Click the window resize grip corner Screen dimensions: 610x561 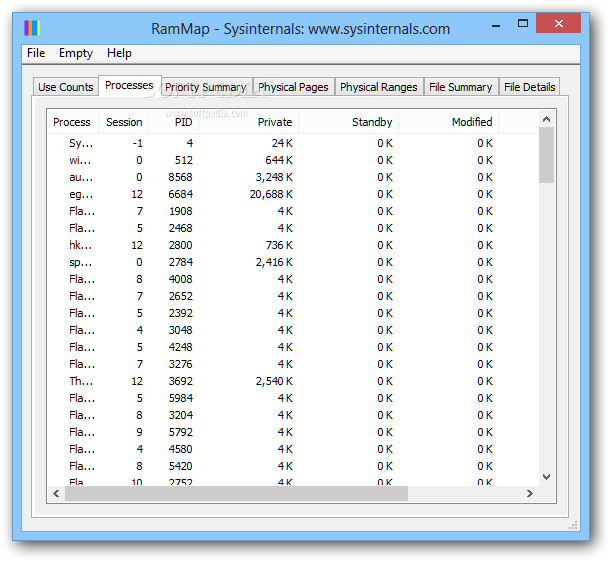pyautogui.click(x=573, y=526)
